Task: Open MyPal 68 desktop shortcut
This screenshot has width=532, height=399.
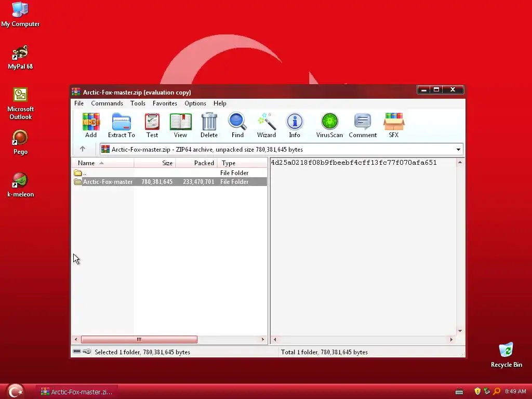Action: (20, 57)
